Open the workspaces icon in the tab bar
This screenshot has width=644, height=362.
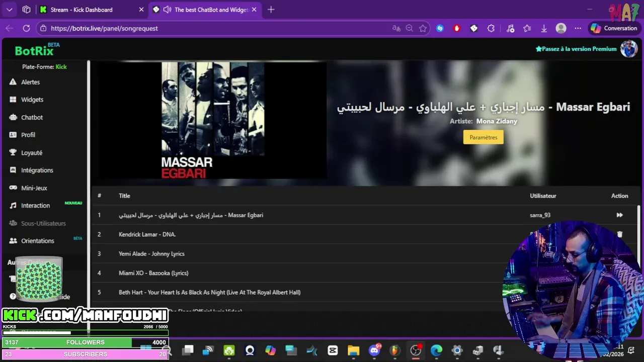pos(27,10)
